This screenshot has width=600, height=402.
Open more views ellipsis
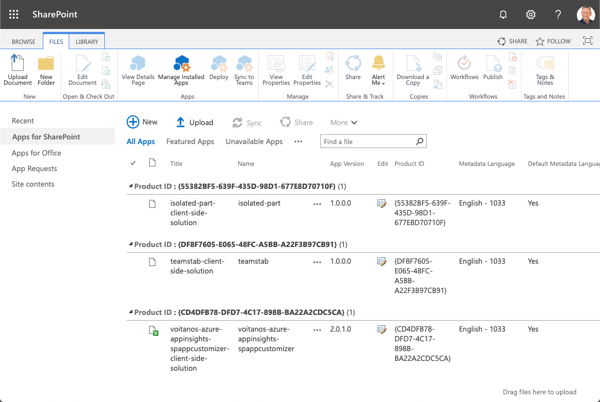tap(298, 142)
